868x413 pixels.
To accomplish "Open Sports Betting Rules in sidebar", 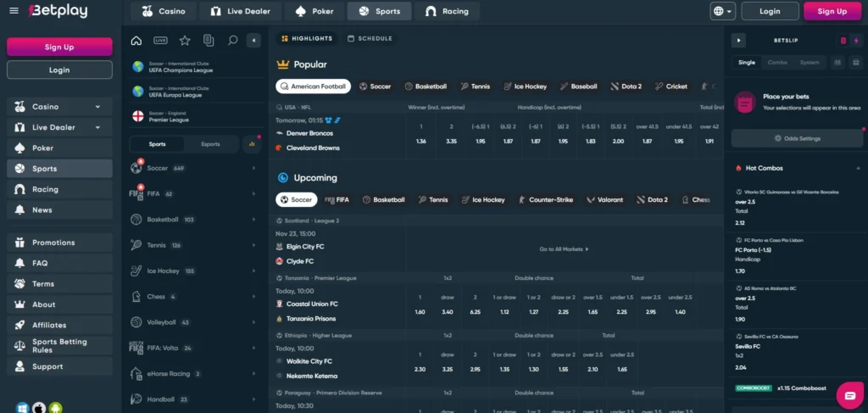I will click(x=59, y=345).
